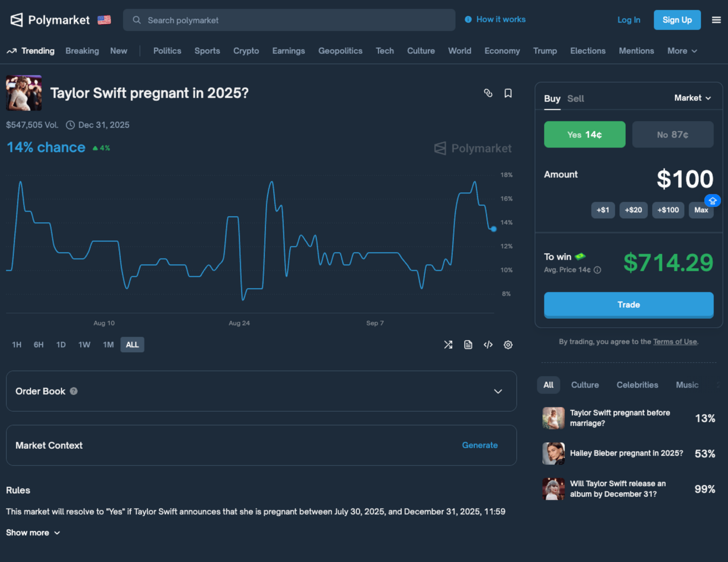Click the US flag icon
728x562 pixels.
tap(104, 20)
